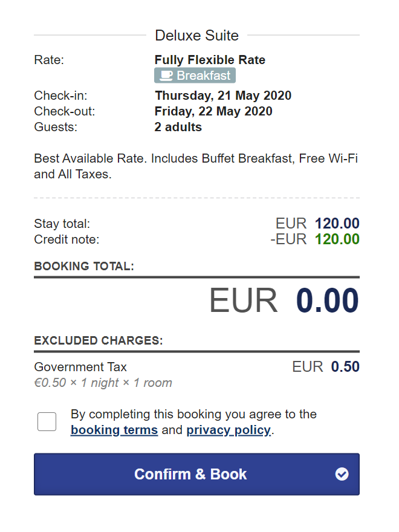Open the booking terms link
Screen dimensions: 399x532
[x=114, y=430]
